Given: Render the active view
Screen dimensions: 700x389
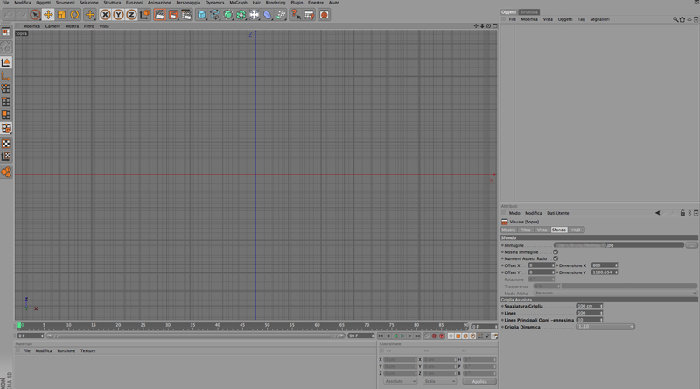Looking at the screenshot, I should click(x=160, y=15).
